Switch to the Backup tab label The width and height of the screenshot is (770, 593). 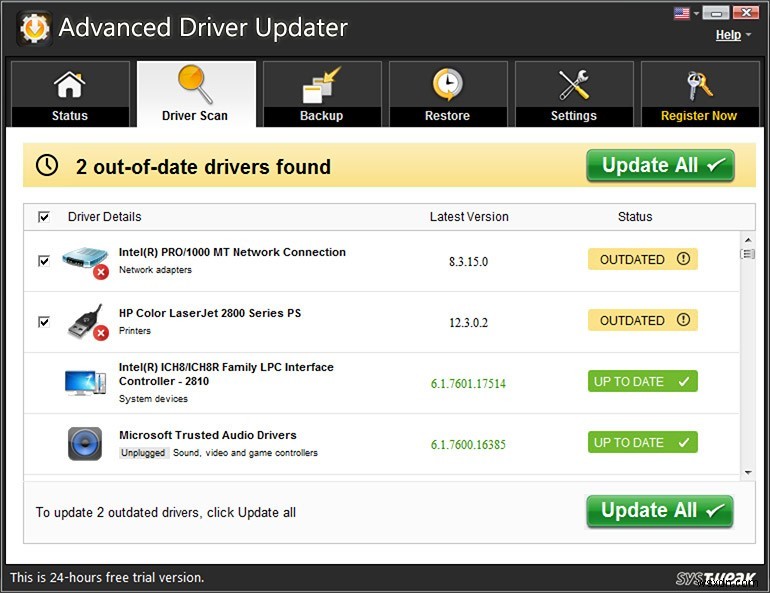point(322,116)
